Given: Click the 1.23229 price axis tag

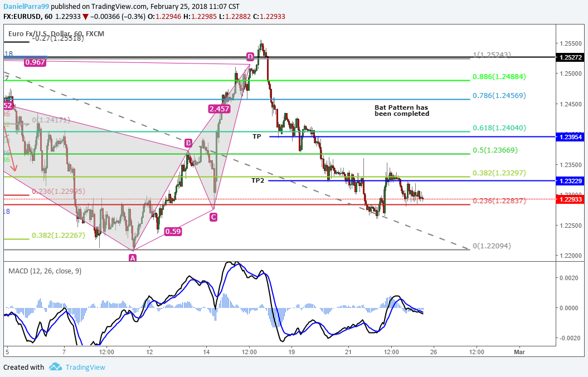Looking at the screenshot, I should (570, 180).
